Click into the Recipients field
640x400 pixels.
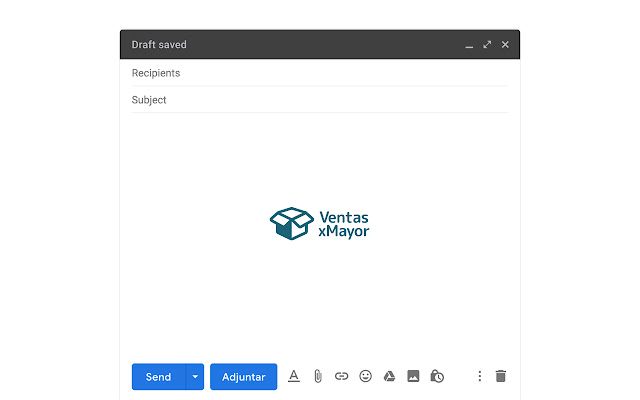tap(320, 73)
